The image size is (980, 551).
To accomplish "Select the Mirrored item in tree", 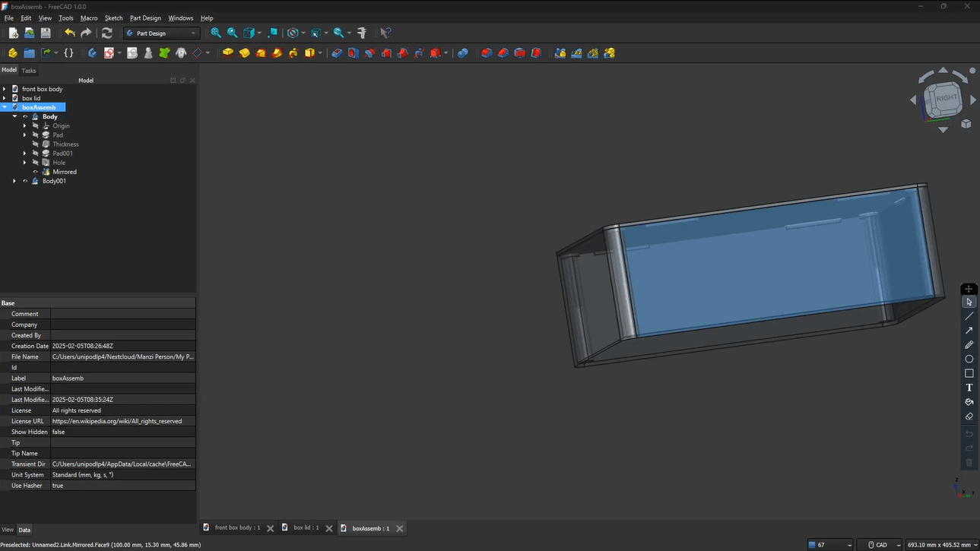I will click(65, 172).
